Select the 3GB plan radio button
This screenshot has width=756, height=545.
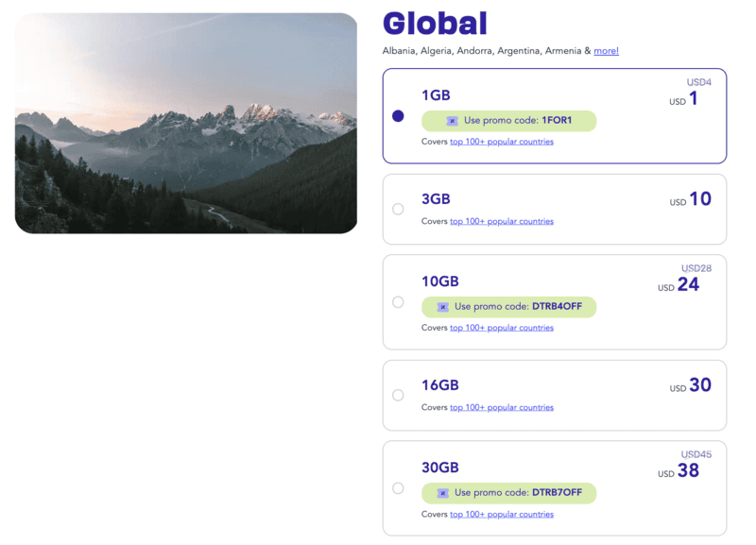[398, 210]
